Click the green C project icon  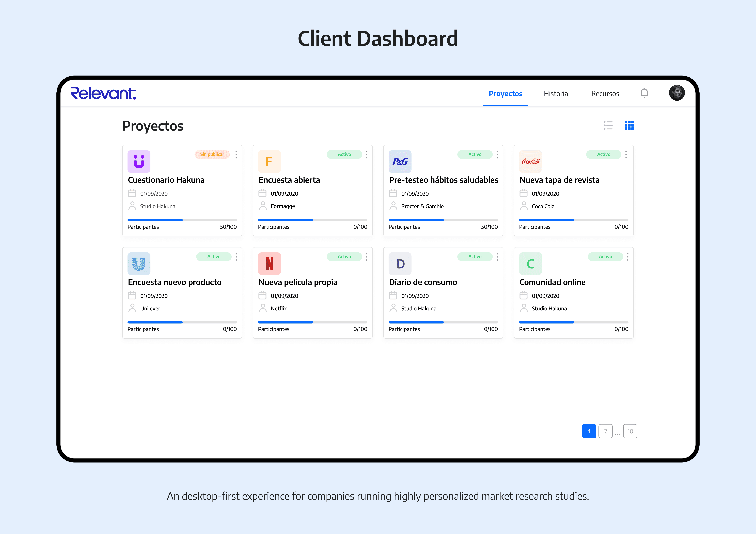click(x=530, y=264)
